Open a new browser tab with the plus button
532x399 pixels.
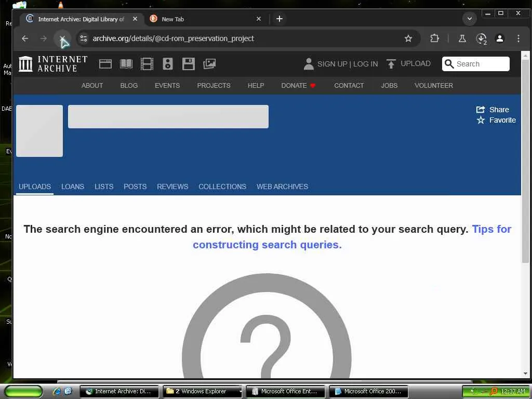pyautogui.click(x=279, y=19)
